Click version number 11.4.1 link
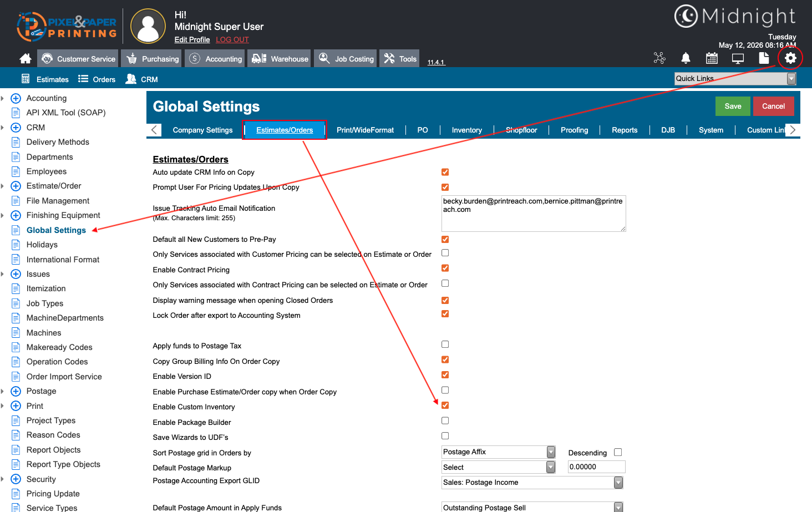 [436, 62]
